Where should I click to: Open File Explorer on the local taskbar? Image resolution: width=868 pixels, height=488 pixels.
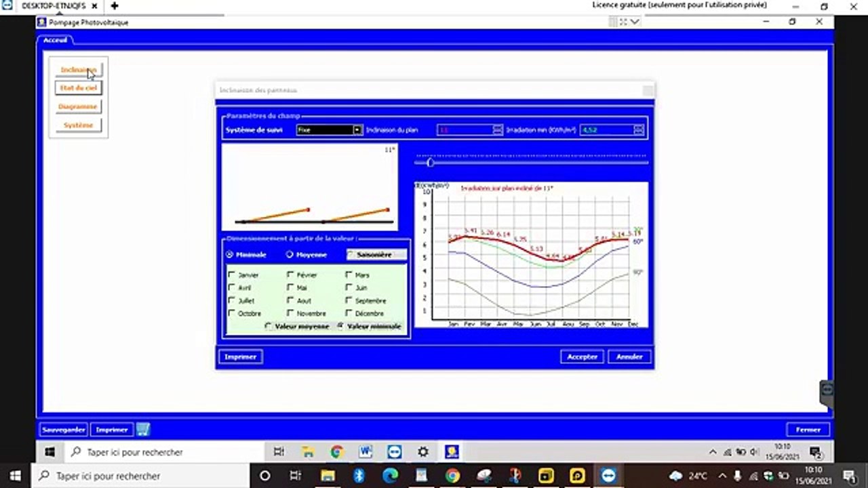(328, 476)
